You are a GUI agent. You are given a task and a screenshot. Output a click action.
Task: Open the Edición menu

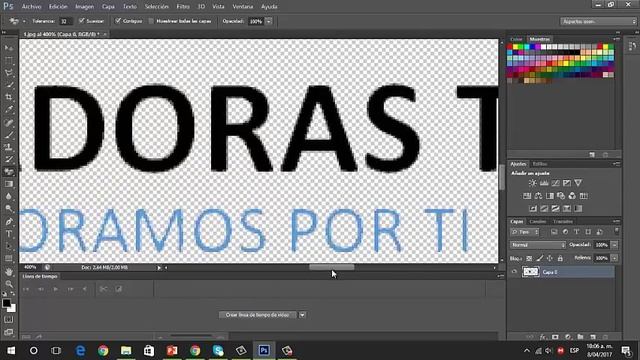tap(58, 7)
